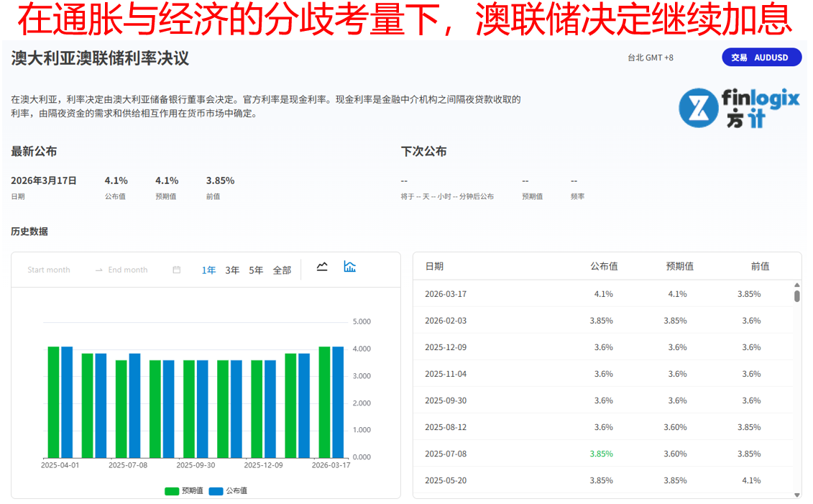
Task: Click the history table scrollbar thumb
Action: click(796, 296)
